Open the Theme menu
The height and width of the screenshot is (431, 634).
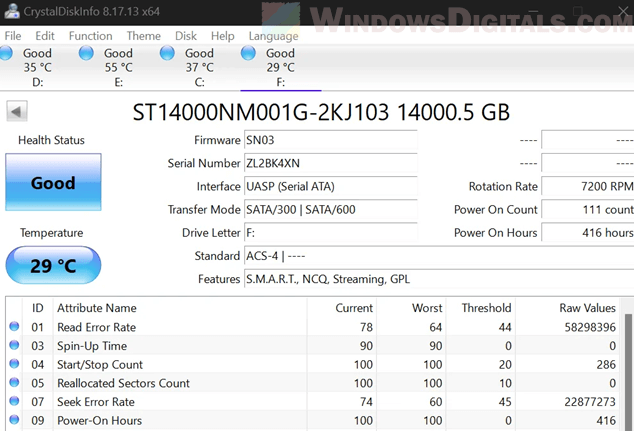[x=144, y=36]
